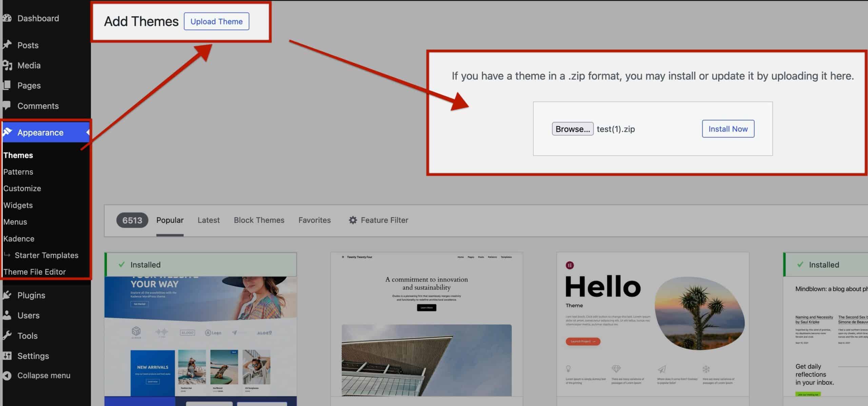This screenshot has height=406, width=868.
Task: Click the Settings sliders icon
Action: click(7, 356)
